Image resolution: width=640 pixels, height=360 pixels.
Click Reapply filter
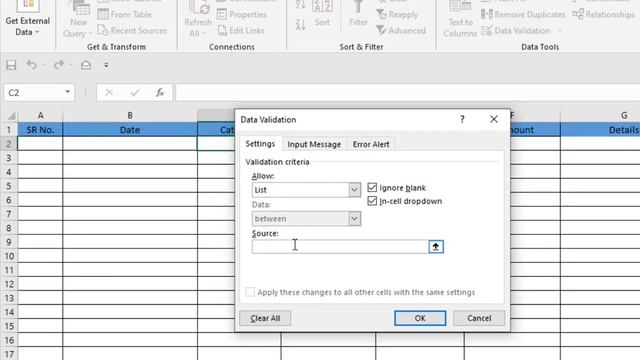click(398, 14)
